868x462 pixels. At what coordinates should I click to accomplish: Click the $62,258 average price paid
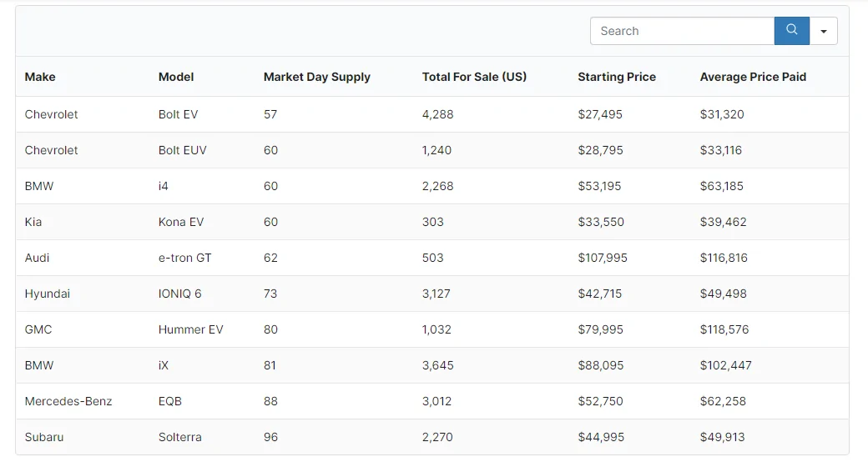(x=723, y=402)
